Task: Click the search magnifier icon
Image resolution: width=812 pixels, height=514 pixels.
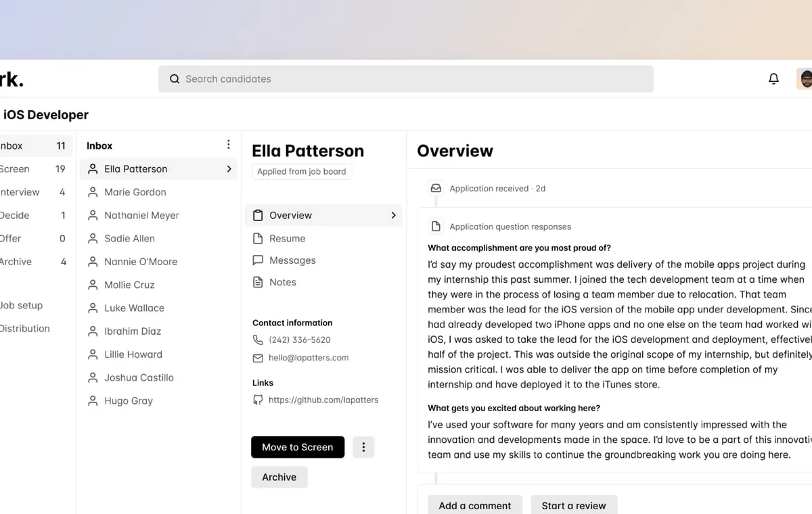Action: tap(175, 79)
